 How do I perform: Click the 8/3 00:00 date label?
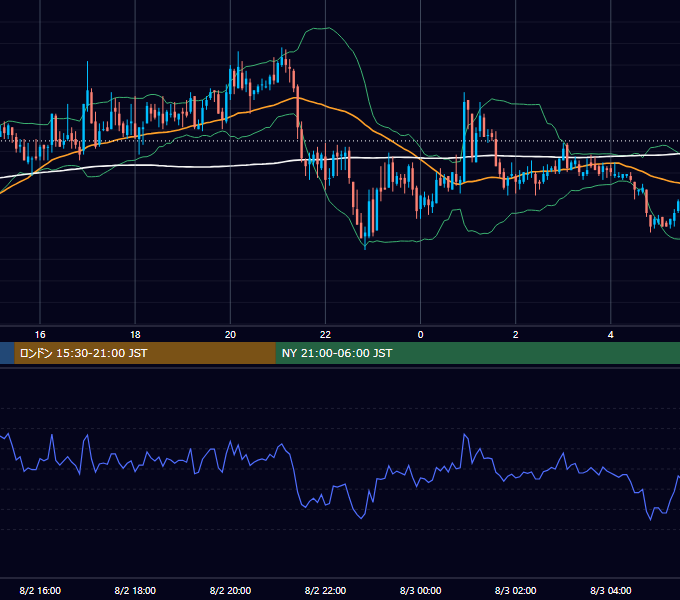point(420,590)
